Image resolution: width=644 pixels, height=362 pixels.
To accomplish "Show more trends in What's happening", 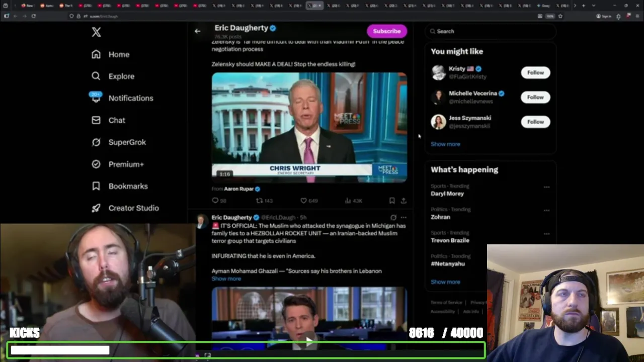I will click(445, 282).
